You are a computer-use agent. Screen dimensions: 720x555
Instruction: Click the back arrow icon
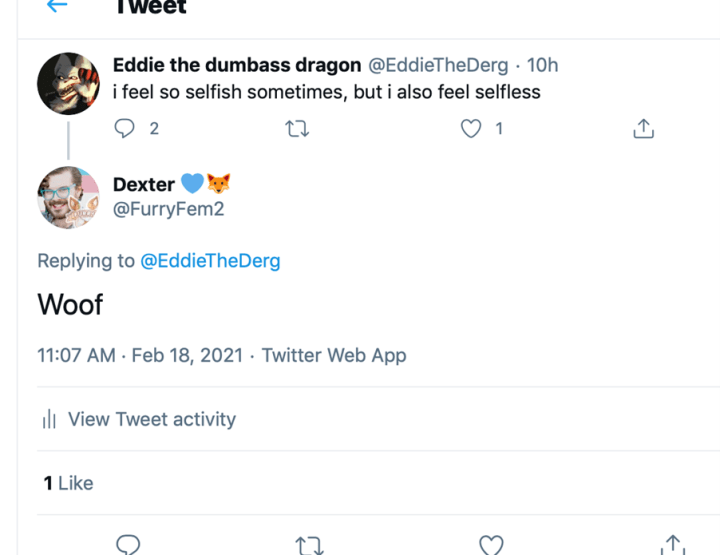point(57,6)
